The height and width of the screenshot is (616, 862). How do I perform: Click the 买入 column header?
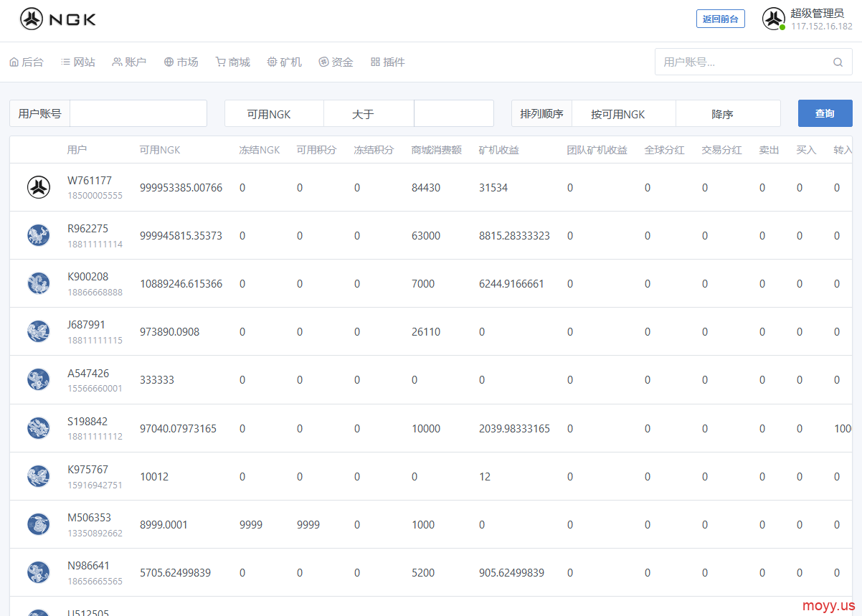pos(807,150)
